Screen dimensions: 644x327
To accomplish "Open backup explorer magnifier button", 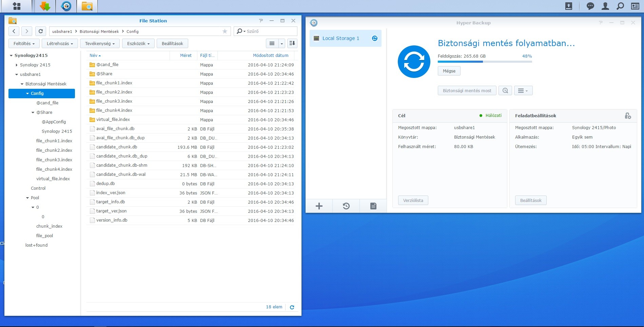I will (x=505, y=90).
